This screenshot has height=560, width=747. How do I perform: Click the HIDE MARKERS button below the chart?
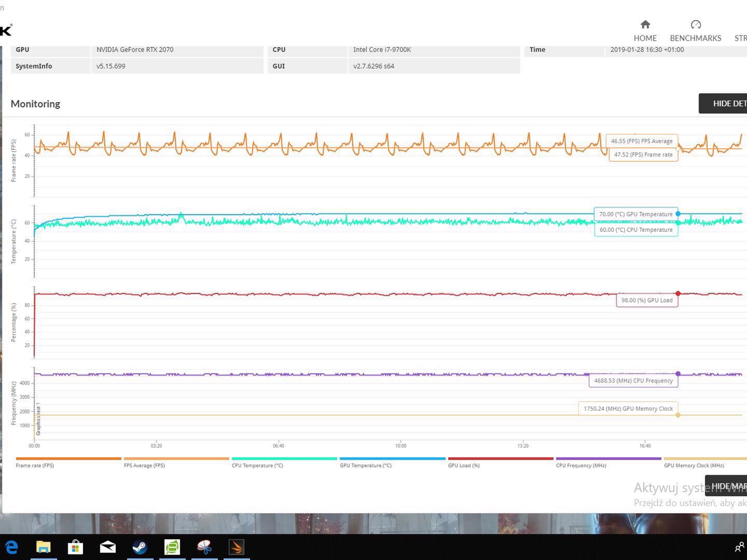point(726,486)
